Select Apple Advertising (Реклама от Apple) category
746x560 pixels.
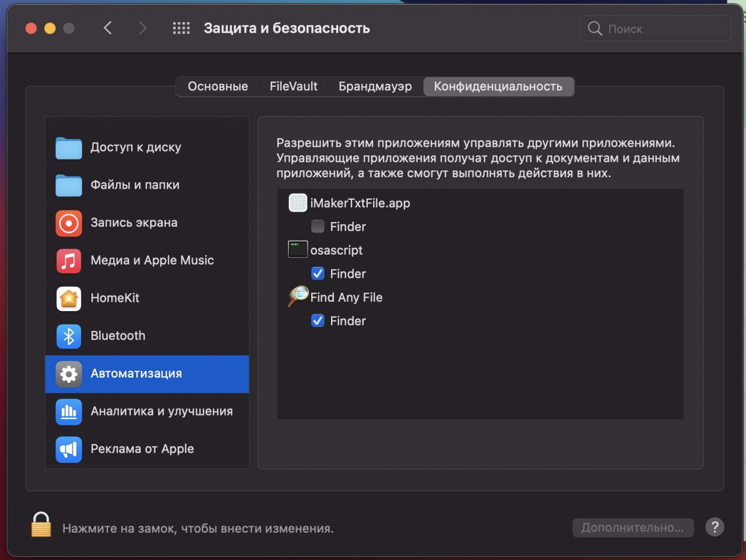(x=142, y=449)
